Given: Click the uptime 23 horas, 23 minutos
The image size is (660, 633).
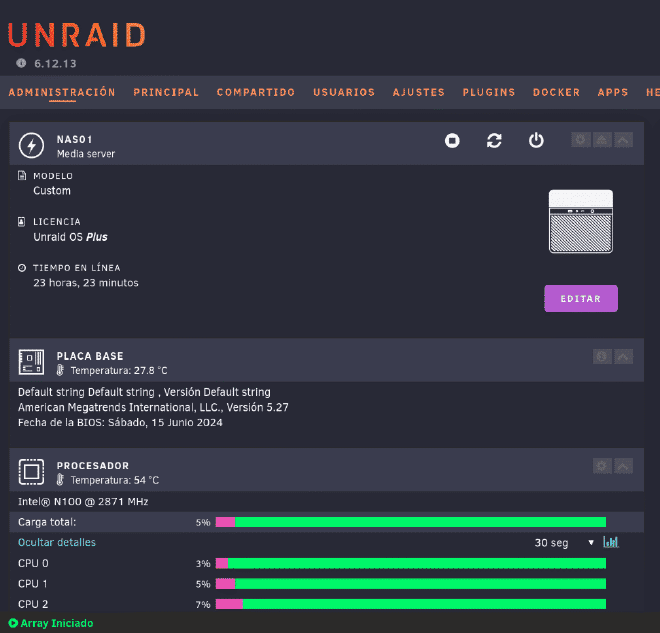Looking at the screenshot, I should click(x=86, y=282).
